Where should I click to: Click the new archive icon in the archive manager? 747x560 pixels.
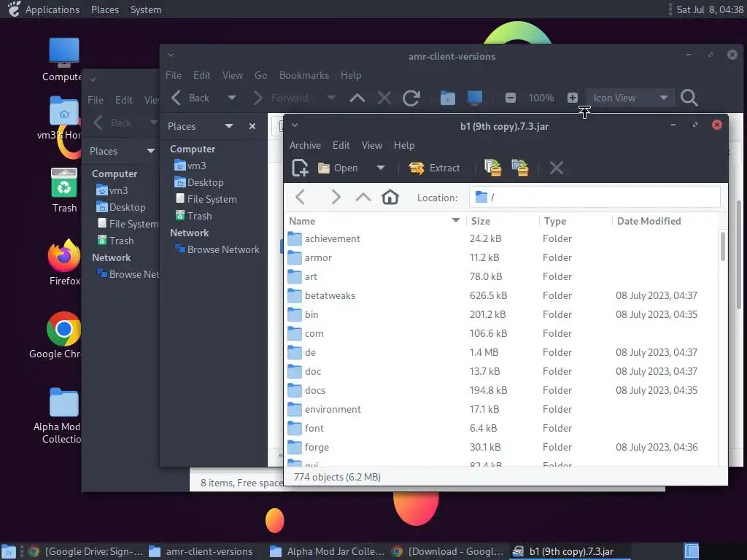coord(300,168)
